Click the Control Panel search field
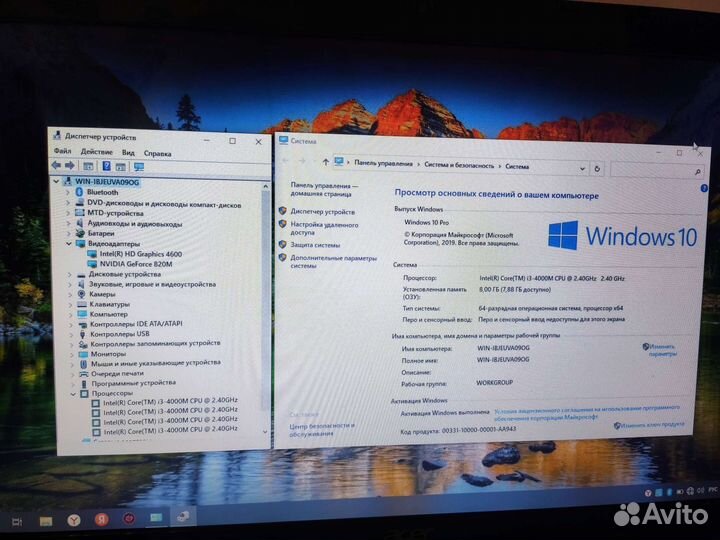Image resolution: width=720 pixels, height=540 pixels. tap(657, 170)
